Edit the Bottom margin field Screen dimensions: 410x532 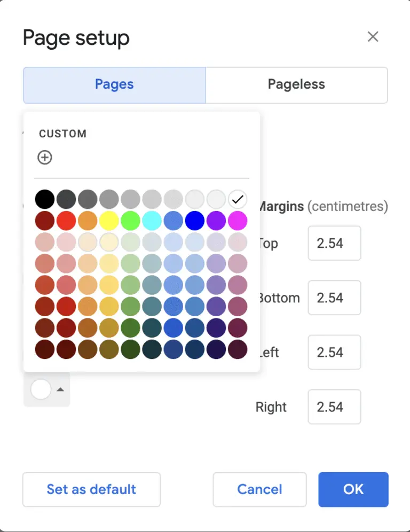(x=334, y=298)
